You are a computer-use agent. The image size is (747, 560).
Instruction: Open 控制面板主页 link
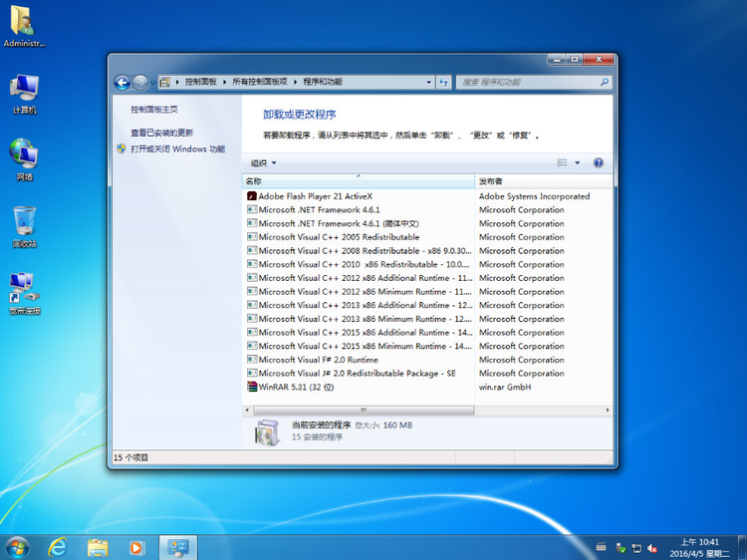(154, 110)
